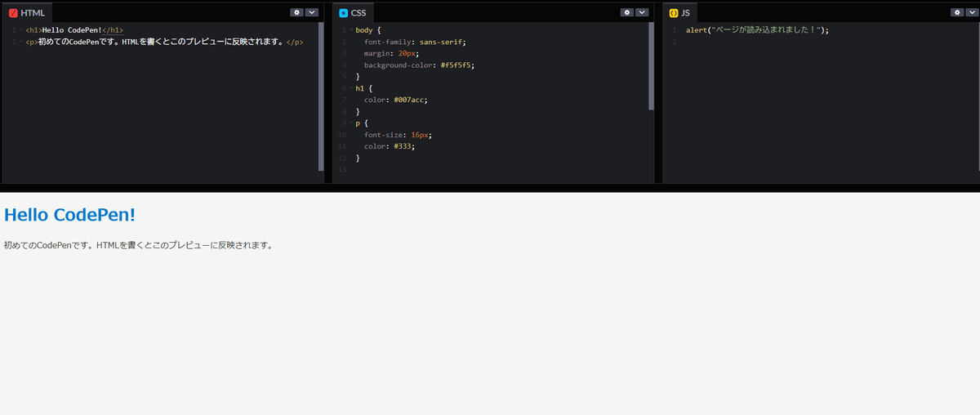Screen dimensions: 980x415
Task: Click the blue CSS asterisk icon
Action: [x=344, y=13]
